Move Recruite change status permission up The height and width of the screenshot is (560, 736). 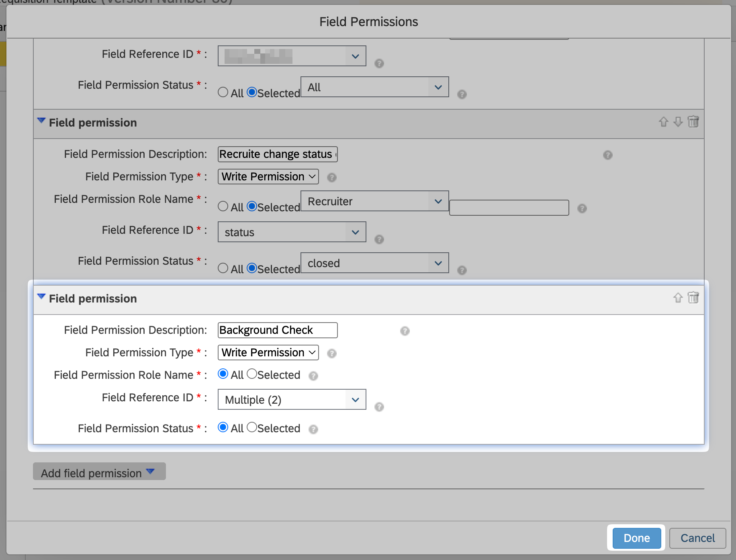(x=663, y=122)
